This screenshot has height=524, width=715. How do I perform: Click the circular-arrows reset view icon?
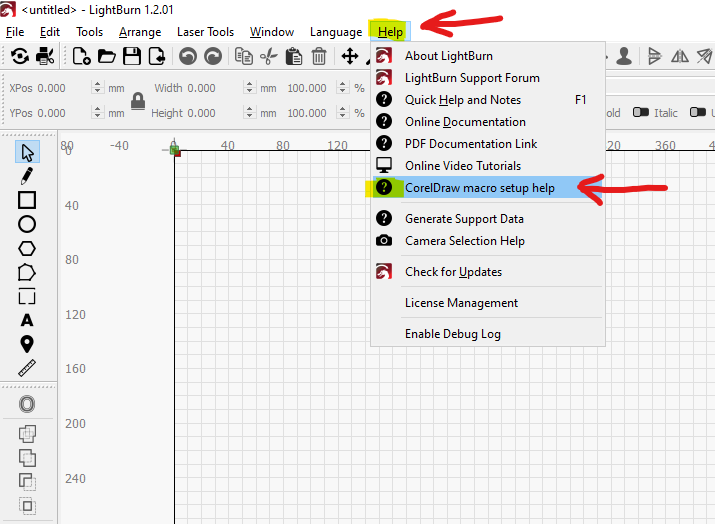pyautogui.click(x=20, y=57)
